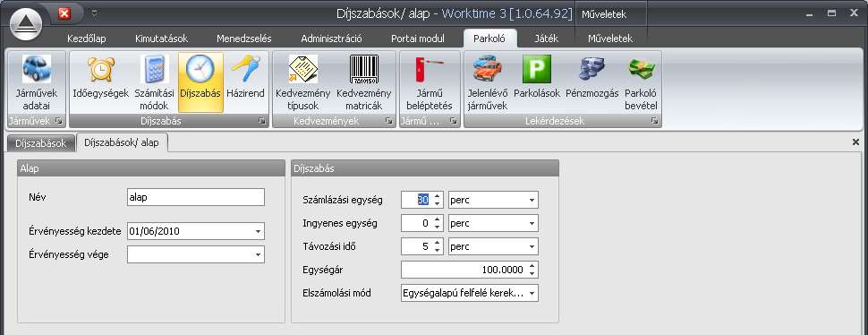Click the red X quick access icon
The height and width of the screenshot is (335, 868).
point(64,13)
